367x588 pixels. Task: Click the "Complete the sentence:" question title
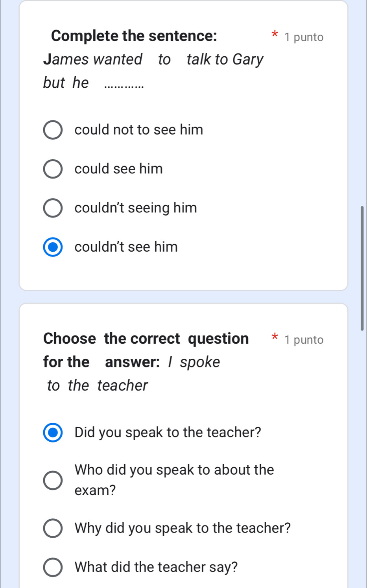click(134, 36)
